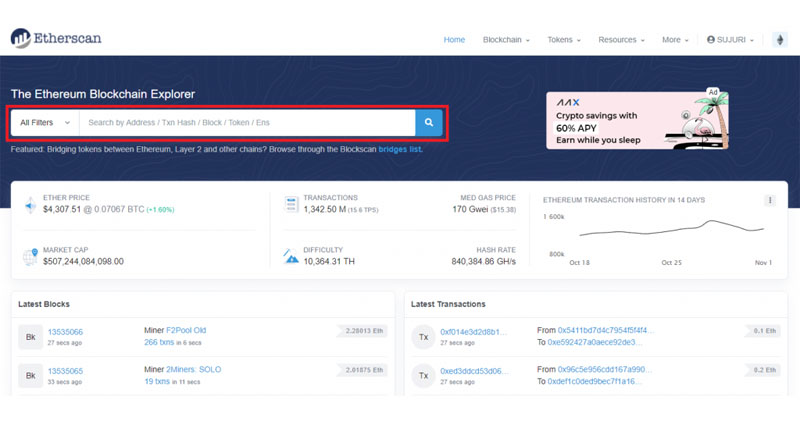The image size is (800, 423).
Task: Click the Latest Transactions heading
Action: click(448, 304)
